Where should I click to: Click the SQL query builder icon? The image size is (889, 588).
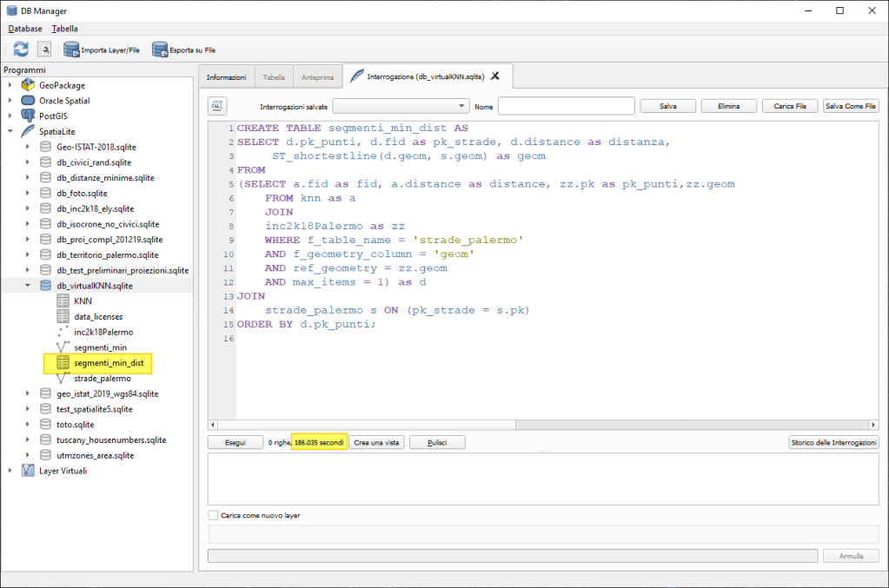coord(217,106)
